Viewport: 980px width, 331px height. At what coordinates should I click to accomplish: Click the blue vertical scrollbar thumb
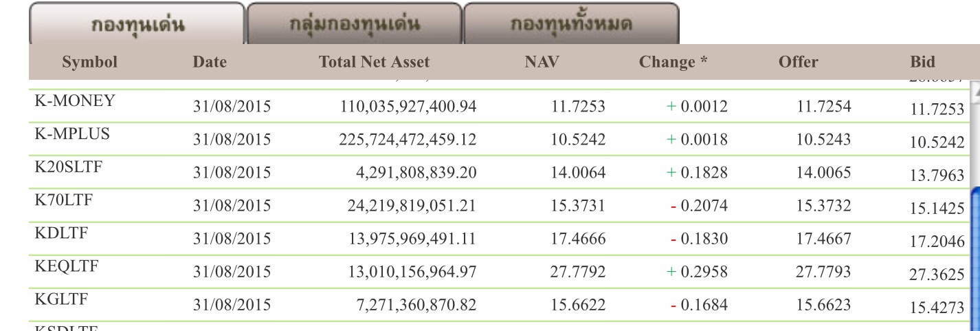976,255
